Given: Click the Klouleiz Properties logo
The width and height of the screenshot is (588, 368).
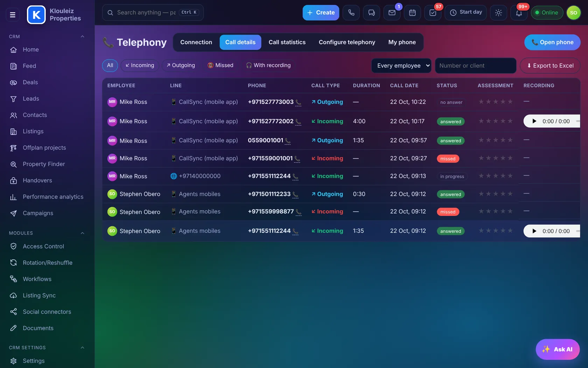Looking at the screenshot, I should pos(36,15).
